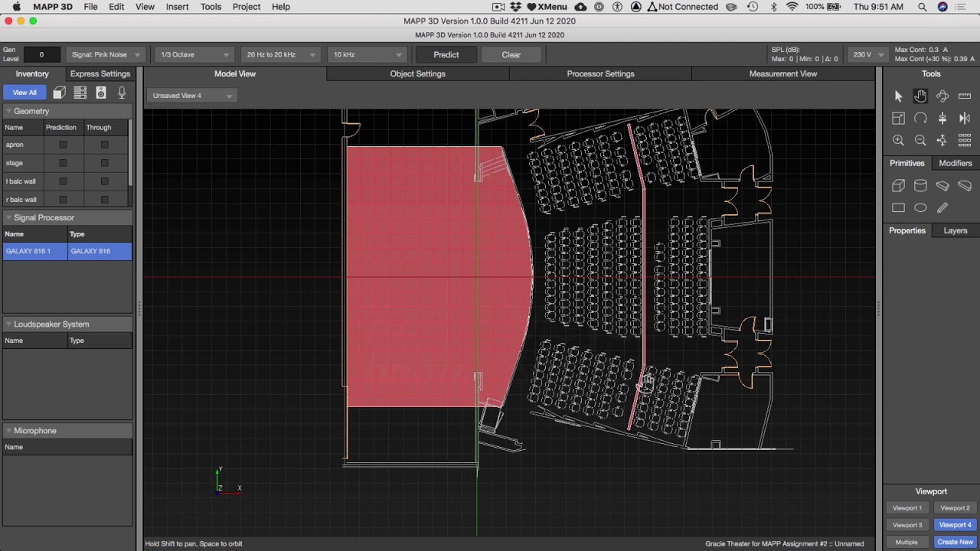Click the Predict button
The width and height of the screenshot is (980, 551).
coord(446,54)
